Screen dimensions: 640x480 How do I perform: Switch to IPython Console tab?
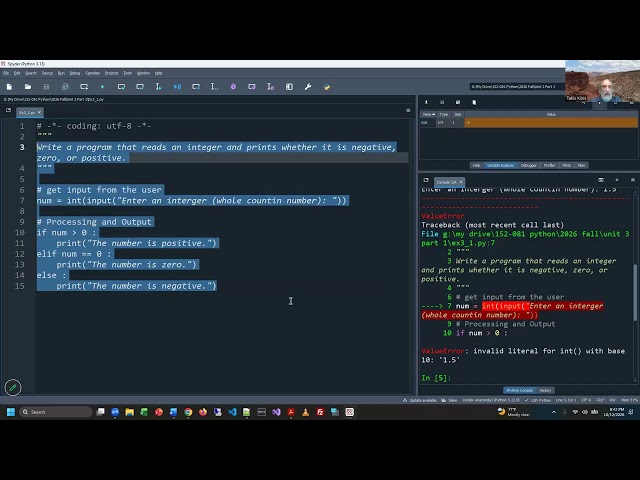point(520,390)
